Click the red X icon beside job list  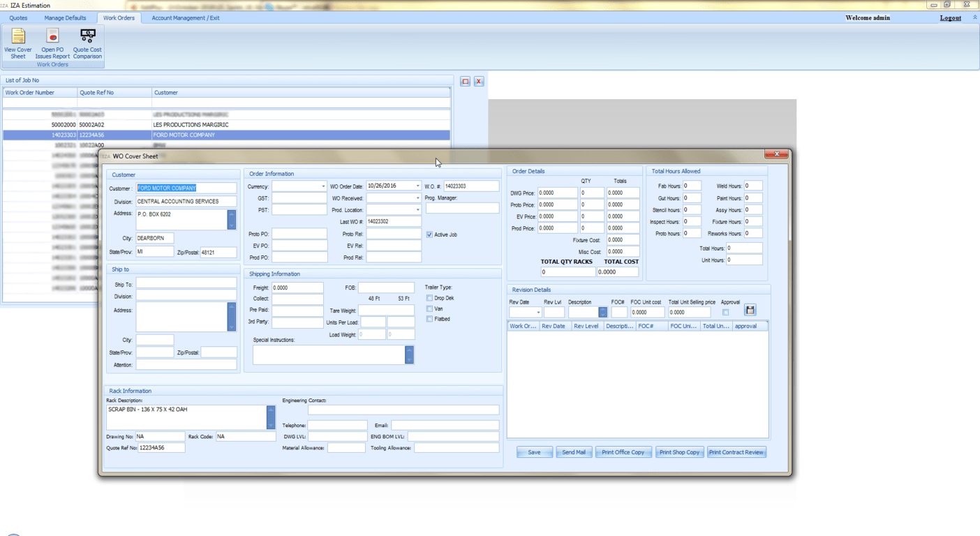pos(479,82)
